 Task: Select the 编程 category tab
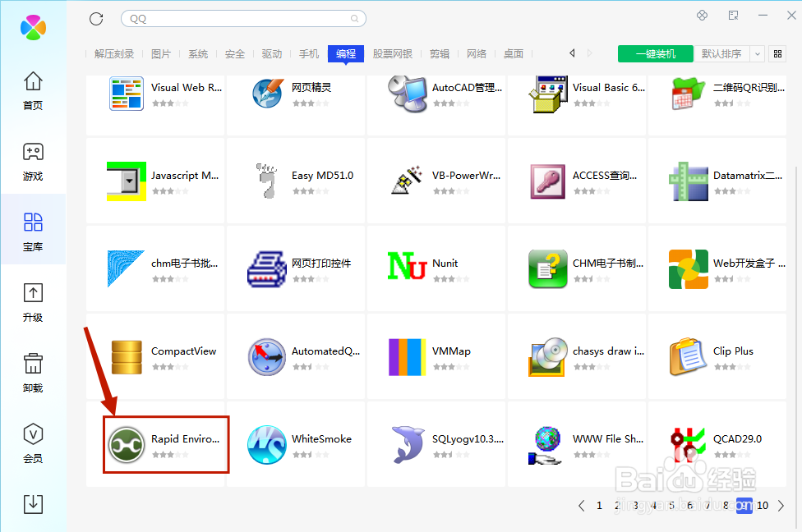(x=346, y=53)
